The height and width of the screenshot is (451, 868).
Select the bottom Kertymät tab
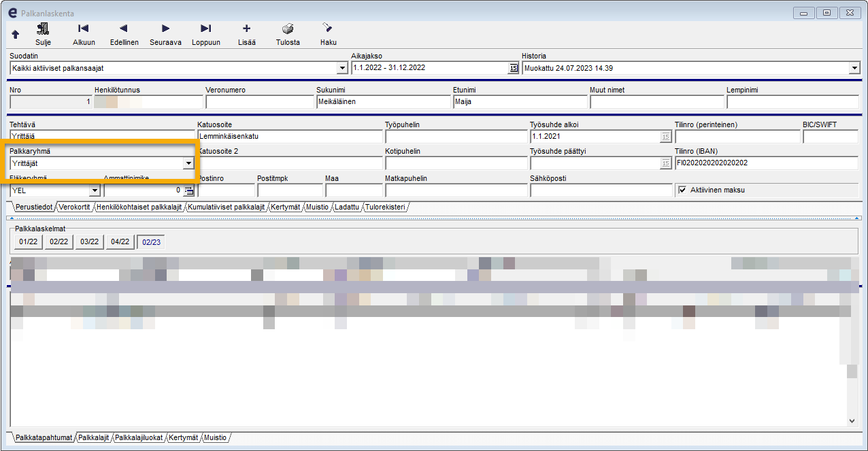(x=184, y=437)
